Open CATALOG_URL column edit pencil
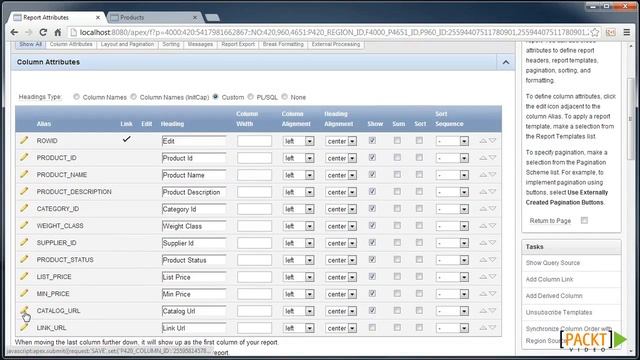The image size is (640, 360). pos(24,311)
